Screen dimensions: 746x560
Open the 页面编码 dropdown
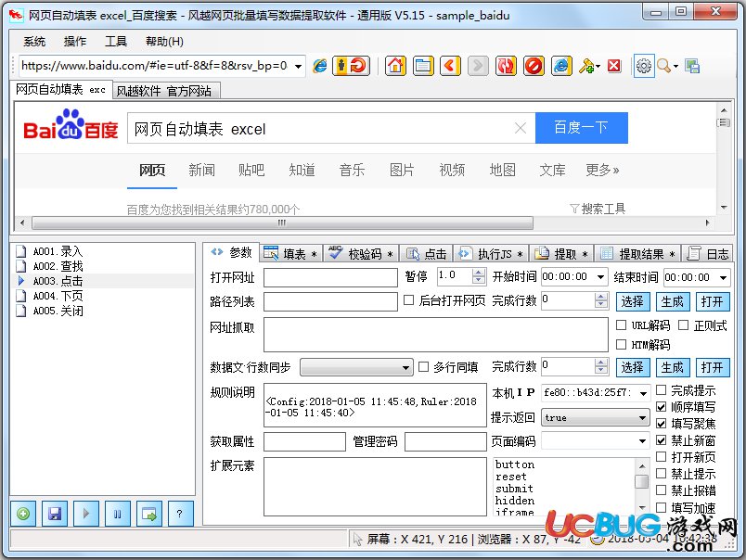point(642,441)
